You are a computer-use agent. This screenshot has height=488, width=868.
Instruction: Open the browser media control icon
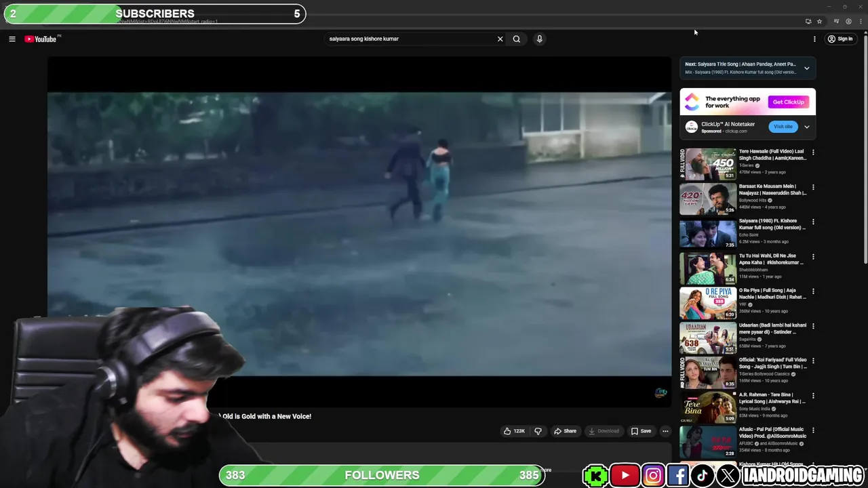coord(836,22)
